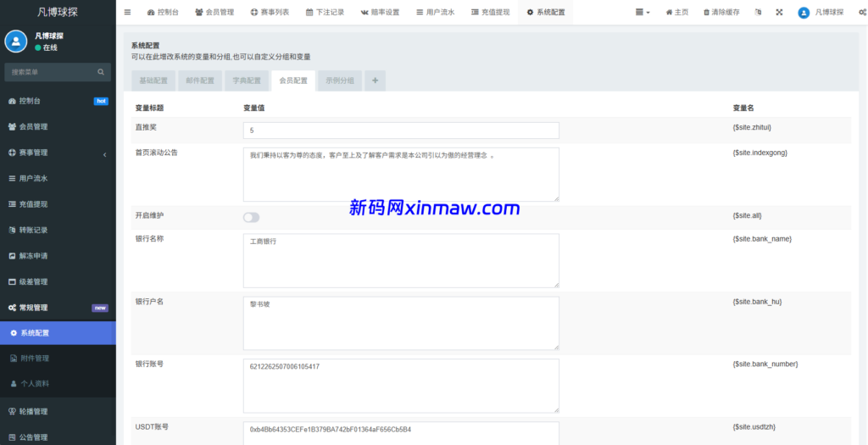868x445 pixels.
Task: Click the icon beside 转账记录 in sidebar
Action: [12, 230]
